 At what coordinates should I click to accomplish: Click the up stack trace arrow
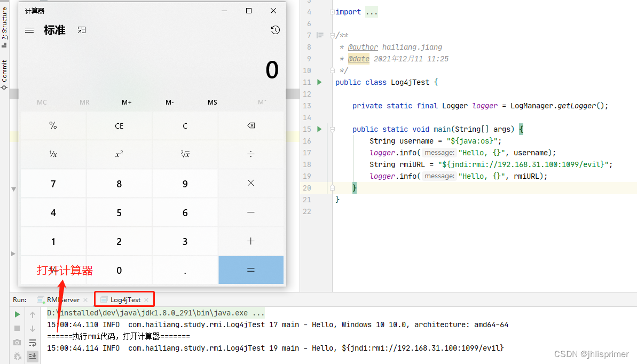[33, 314]
